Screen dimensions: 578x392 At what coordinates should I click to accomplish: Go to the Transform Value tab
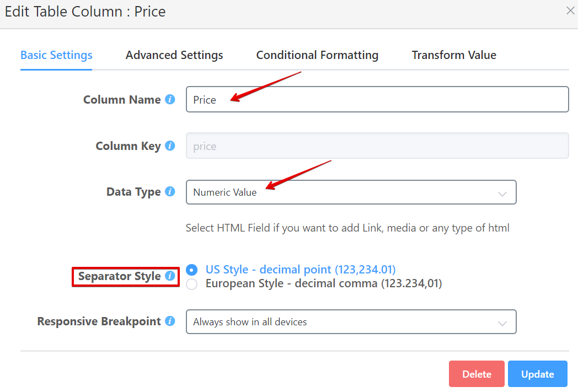pyautogui.click(x=454, y=55)
